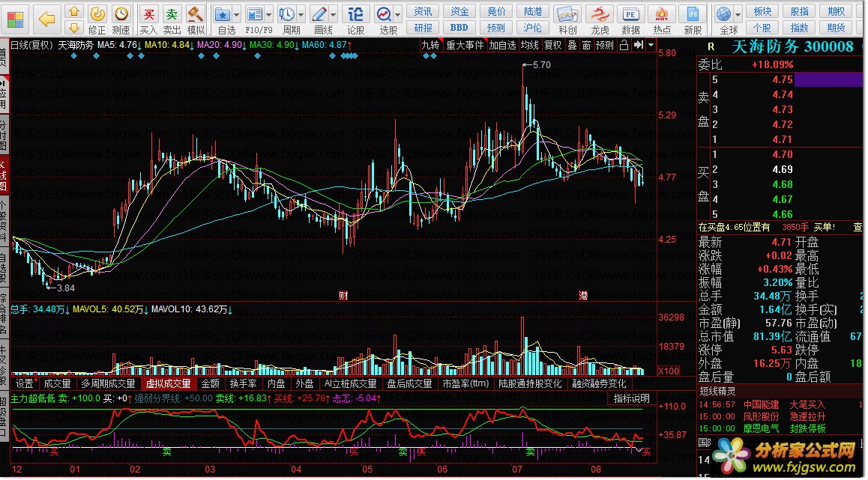Click the 天海防务 300008 stock title
The image size is (868, 480).
(x=793, y=46)
